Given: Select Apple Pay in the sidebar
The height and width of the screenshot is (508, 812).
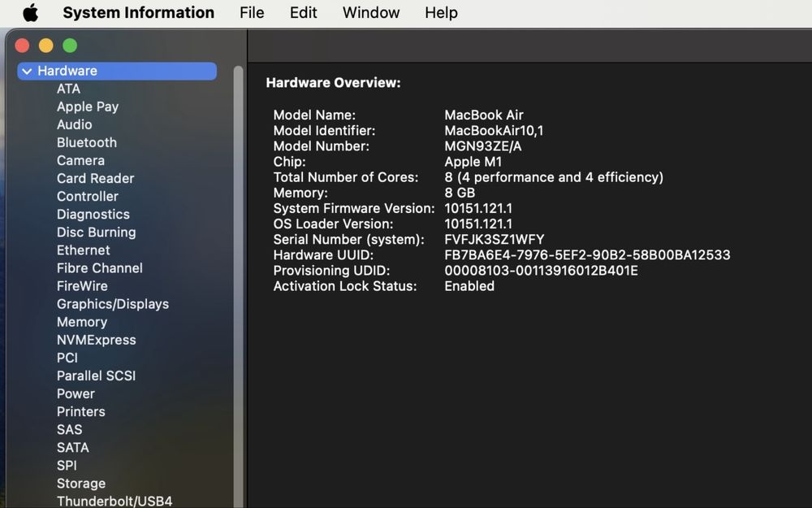Looking at the screenshot, I should tap(88, 106).
